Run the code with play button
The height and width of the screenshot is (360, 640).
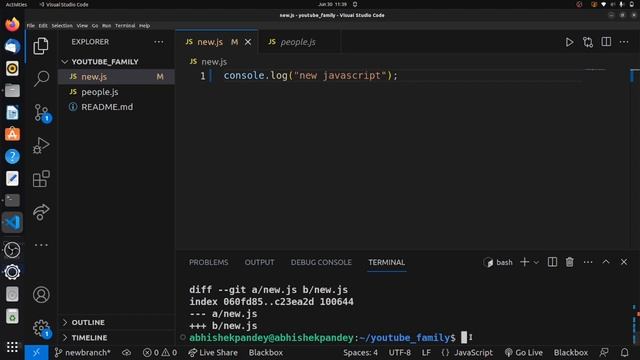tap(569, 42)
